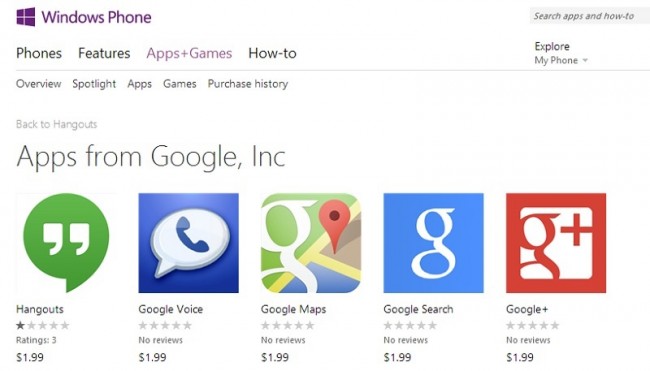
Task: Click the Google Voice title link
Action: [171, 309]
